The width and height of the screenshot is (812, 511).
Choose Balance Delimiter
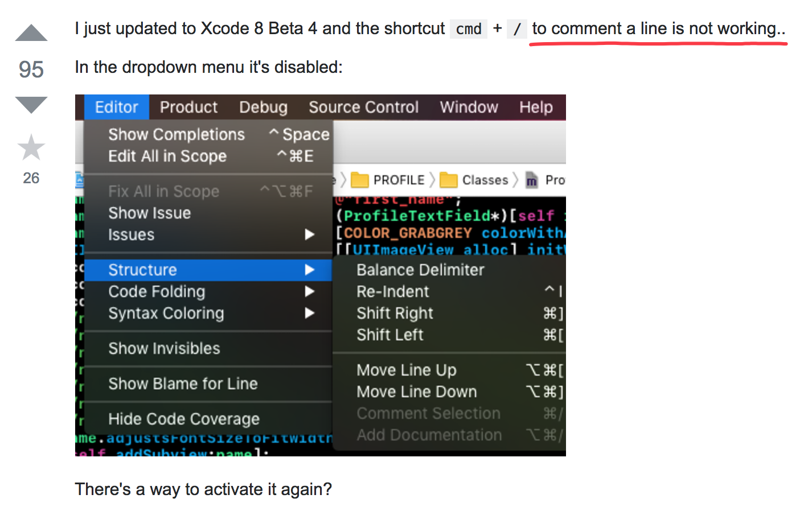[x=450, y=270]
